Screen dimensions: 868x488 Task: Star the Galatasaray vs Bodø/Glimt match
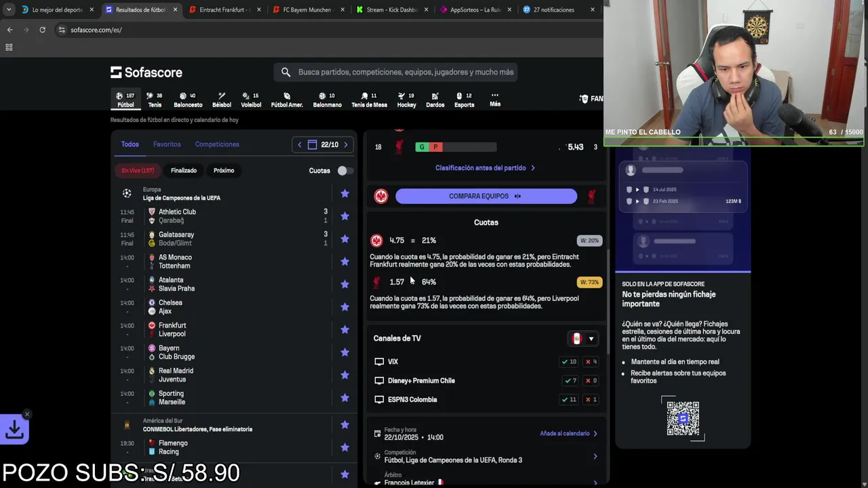pyautogui.click(x=344, y=239)
